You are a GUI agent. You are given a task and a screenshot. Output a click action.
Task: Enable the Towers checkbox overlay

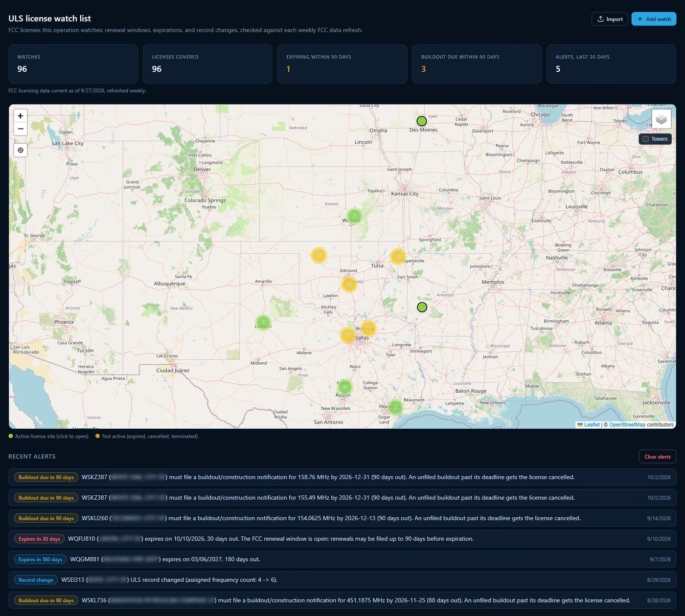click(646, 139)
